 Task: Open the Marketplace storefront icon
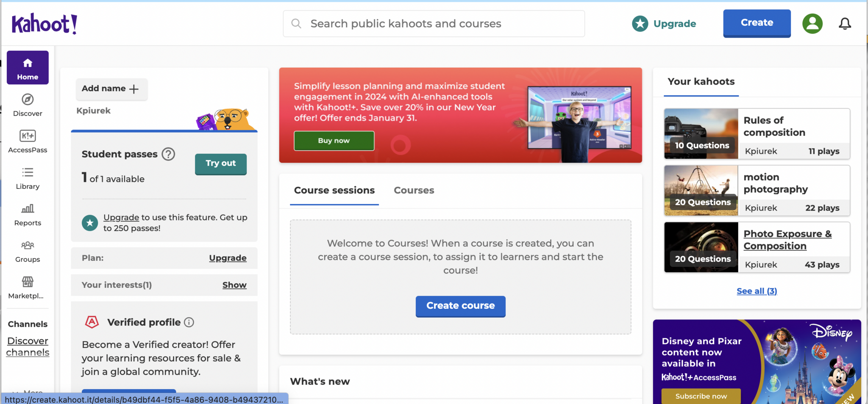[x=28, y=282]
